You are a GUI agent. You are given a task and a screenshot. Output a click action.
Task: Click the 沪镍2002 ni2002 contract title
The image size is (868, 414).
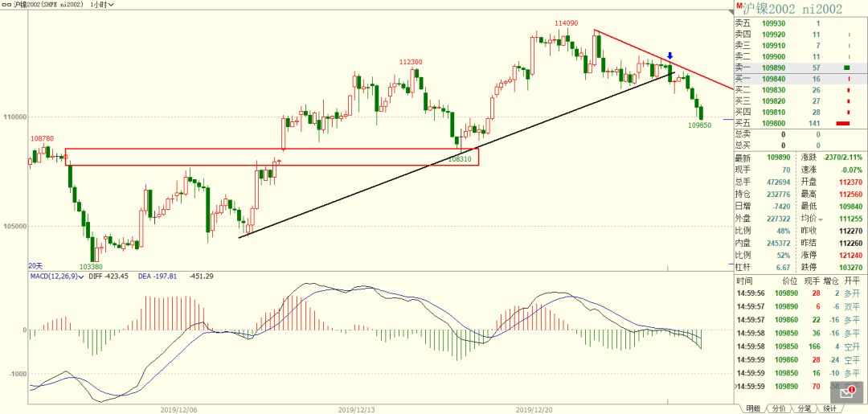(792, 9)
